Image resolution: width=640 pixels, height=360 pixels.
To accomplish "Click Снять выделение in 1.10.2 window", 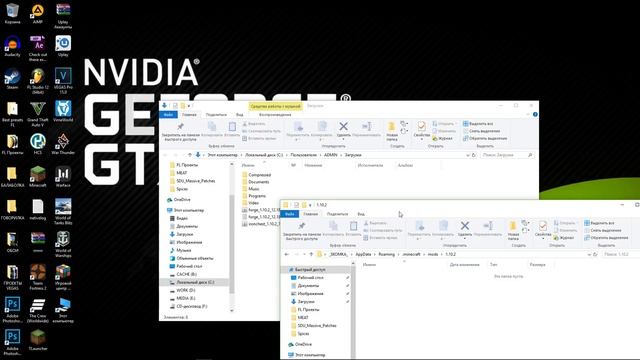I will 602,230.
